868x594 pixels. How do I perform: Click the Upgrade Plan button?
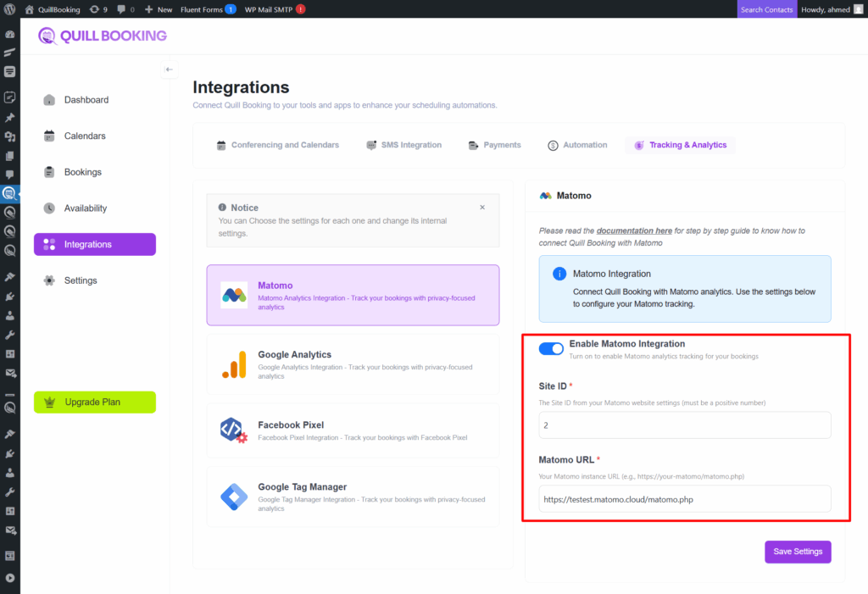tap(95, 402)
